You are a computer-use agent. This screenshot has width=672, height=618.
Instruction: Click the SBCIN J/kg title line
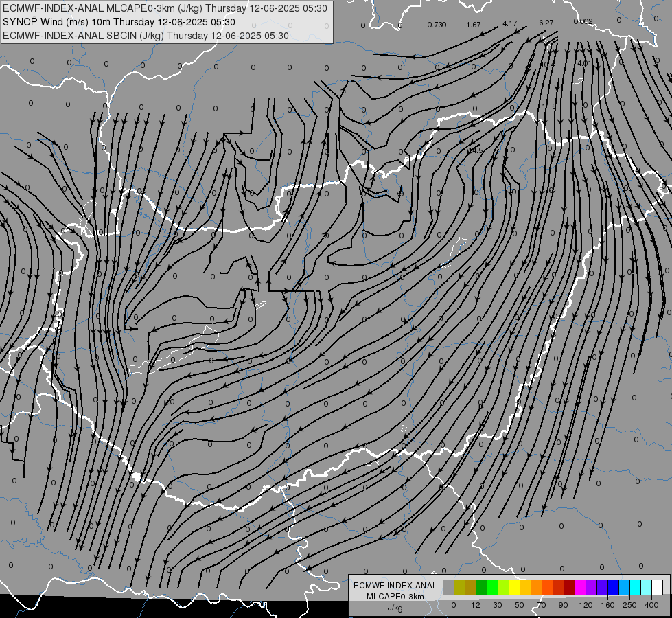tap(146, 36)
